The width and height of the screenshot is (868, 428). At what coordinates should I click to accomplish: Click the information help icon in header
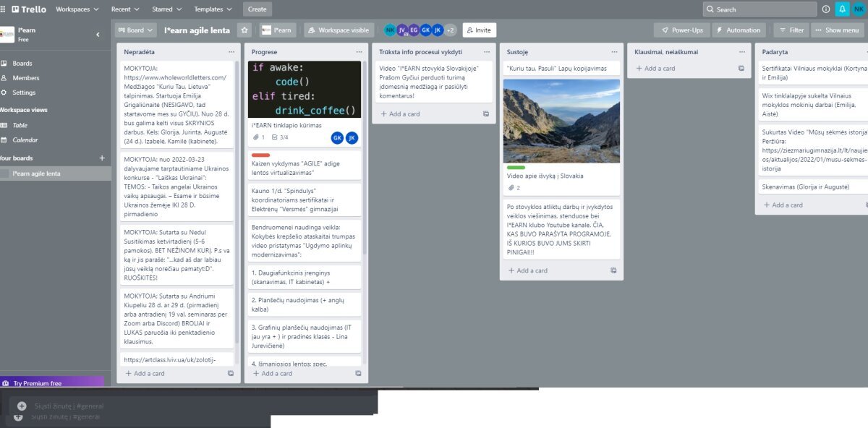[826, 9]
